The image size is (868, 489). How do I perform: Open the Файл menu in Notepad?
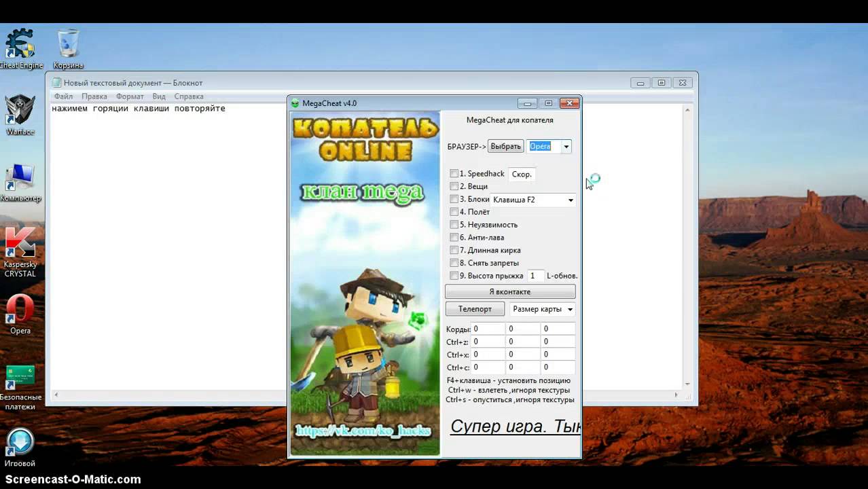pyautogui.click(x=63, y=96)
